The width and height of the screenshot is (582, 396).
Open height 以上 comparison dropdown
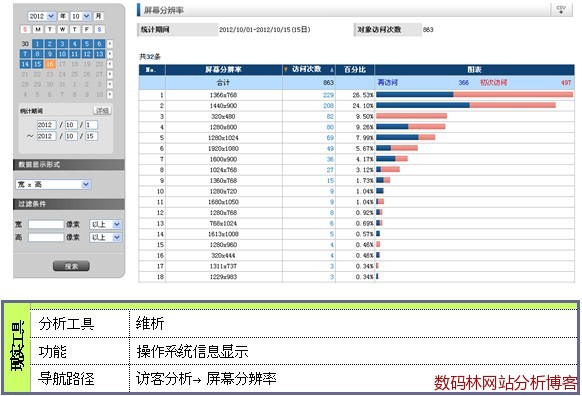click(x=105, y=237)
